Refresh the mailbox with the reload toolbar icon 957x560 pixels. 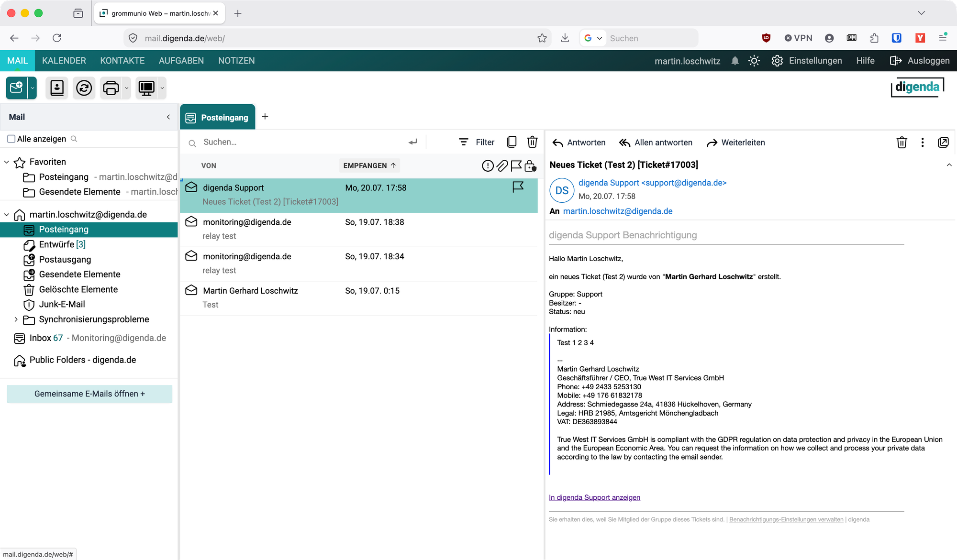point(84,88)
